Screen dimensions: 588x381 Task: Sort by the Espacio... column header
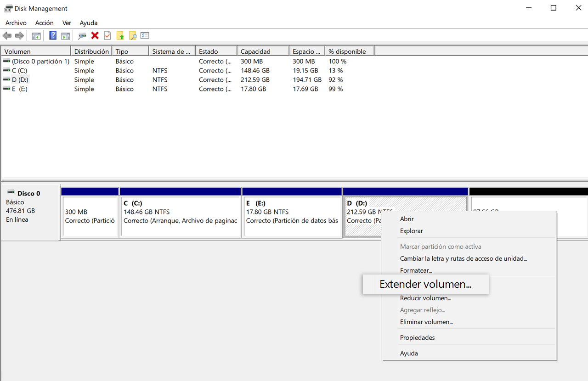pos(307,51)
